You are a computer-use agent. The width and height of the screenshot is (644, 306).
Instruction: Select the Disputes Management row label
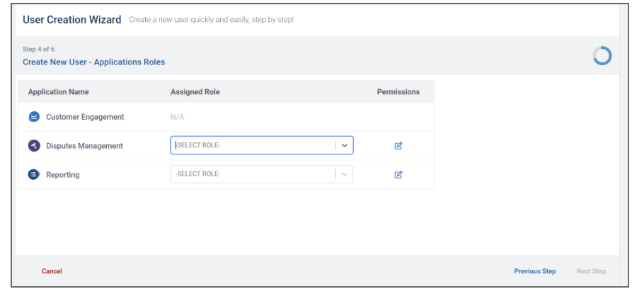pos(84,146)
